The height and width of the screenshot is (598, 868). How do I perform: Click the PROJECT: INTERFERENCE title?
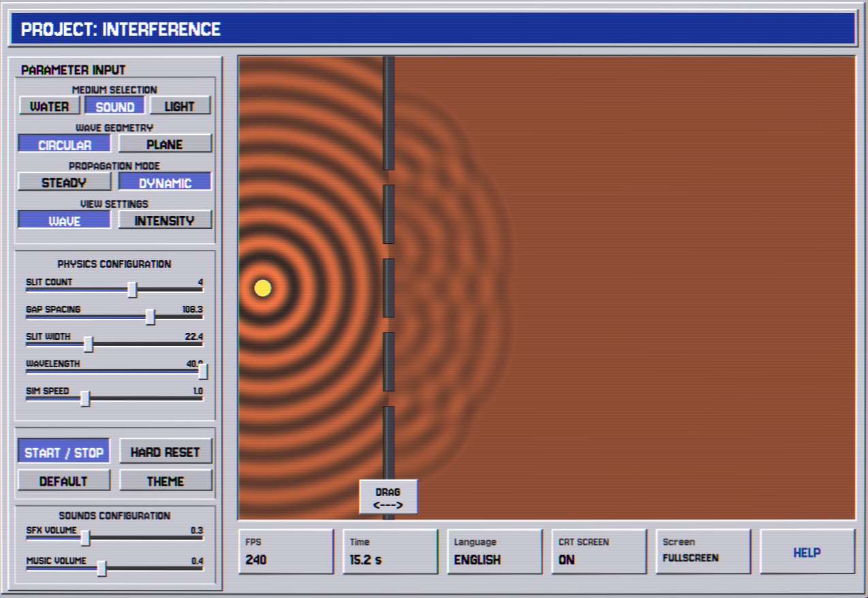point(121,30)
